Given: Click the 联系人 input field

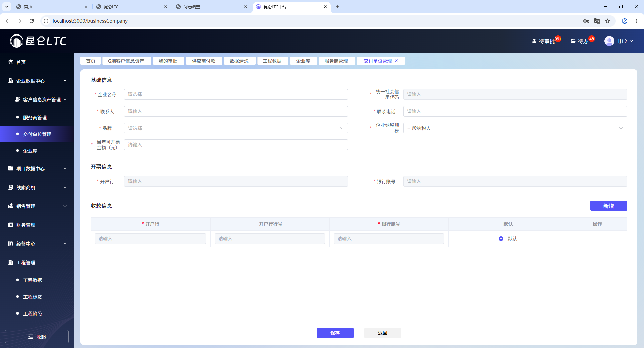Looking at the screenshot, I should (x=236, y=111).
